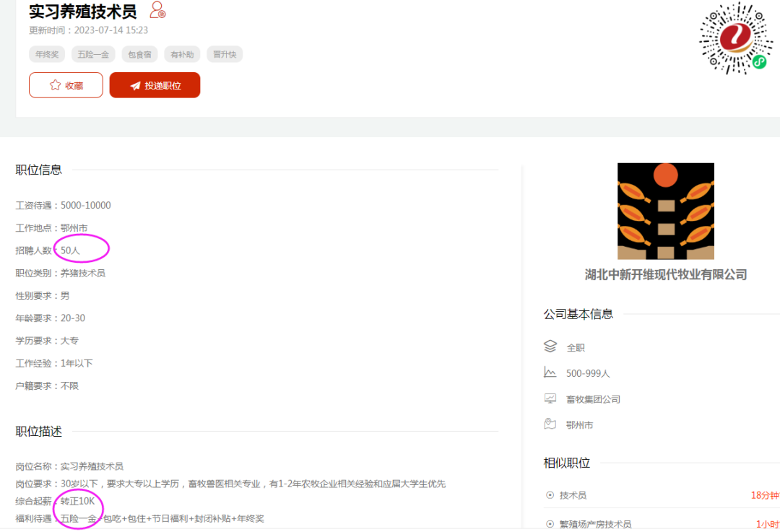
Task: Click the company logo thumbnail
Action: point(664,211)
